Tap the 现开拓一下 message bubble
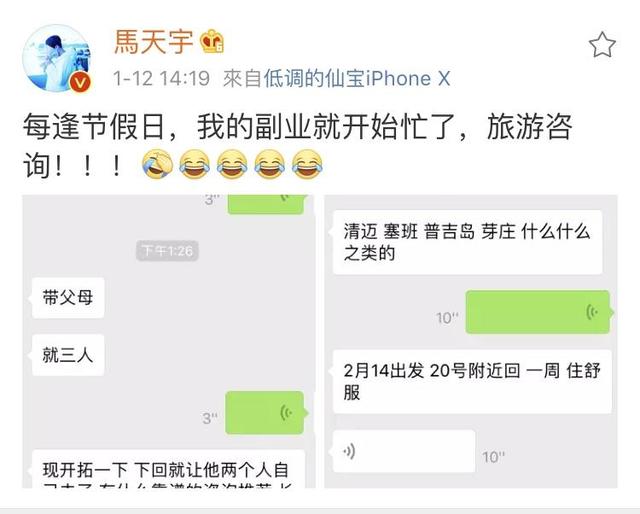 168,469
